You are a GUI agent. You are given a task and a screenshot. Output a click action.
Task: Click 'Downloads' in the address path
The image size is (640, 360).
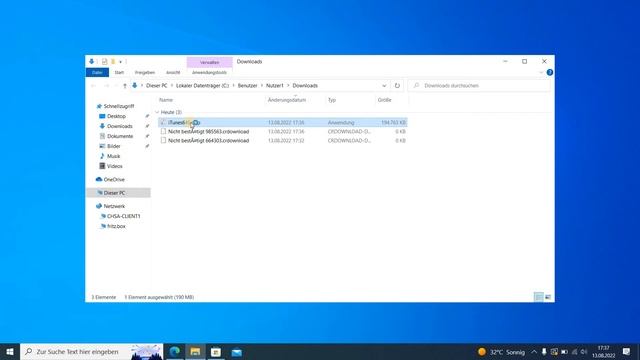click(305, 86)
